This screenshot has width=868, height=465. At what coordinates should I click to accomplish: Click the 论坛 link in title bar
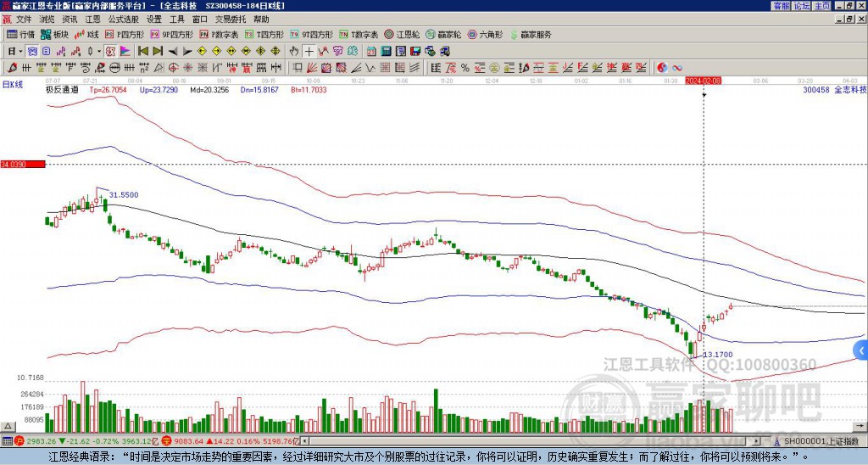[802, 6]
